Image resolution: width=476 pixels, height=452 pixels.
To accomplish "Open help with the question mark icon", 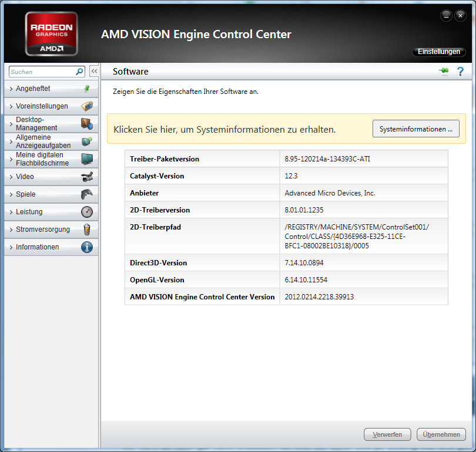I will point(460,71).
